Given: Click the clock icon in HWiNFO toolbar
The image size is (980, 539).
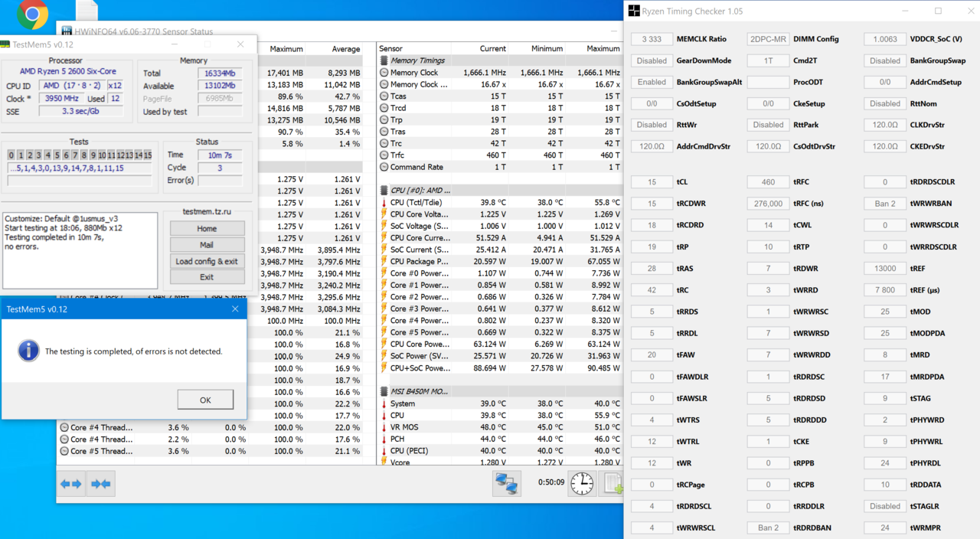Looking at the screenshot, I should pyautogui.click(x=582, y=483).
